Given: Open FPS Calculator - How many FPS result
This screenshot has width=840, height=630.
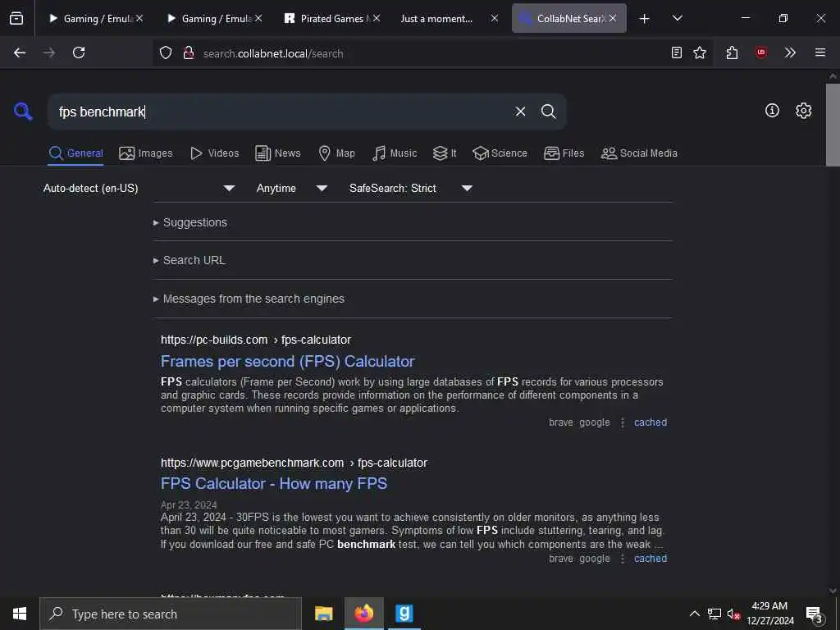Looking at the screenshot, I should point(274,484).
